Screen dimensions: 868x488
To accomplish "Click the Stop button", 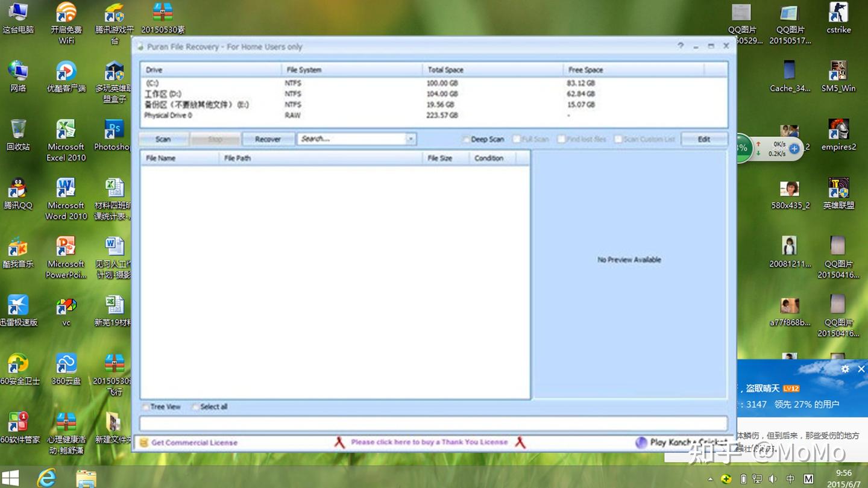I will click(x=215, y=139).
